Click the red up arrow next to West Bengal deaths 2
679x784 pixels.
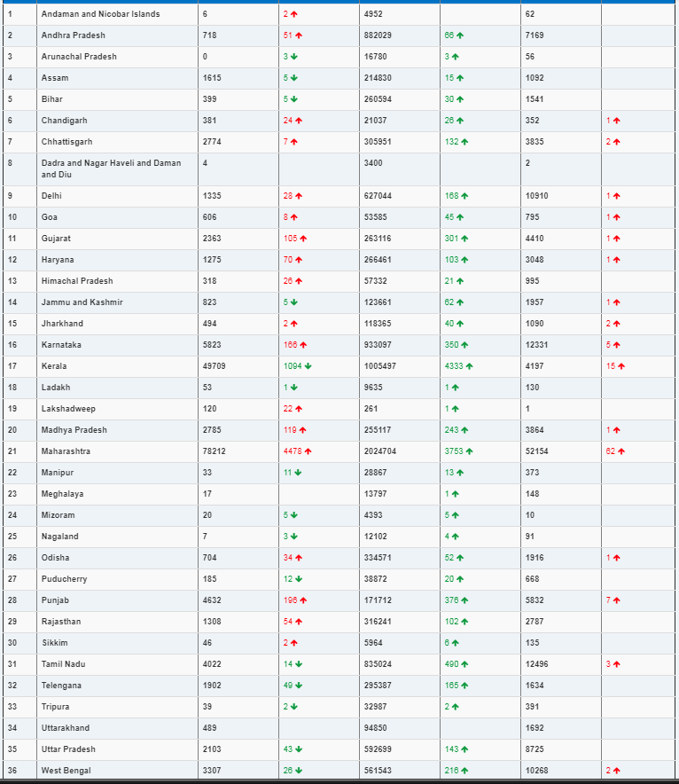tap(617, 771)
